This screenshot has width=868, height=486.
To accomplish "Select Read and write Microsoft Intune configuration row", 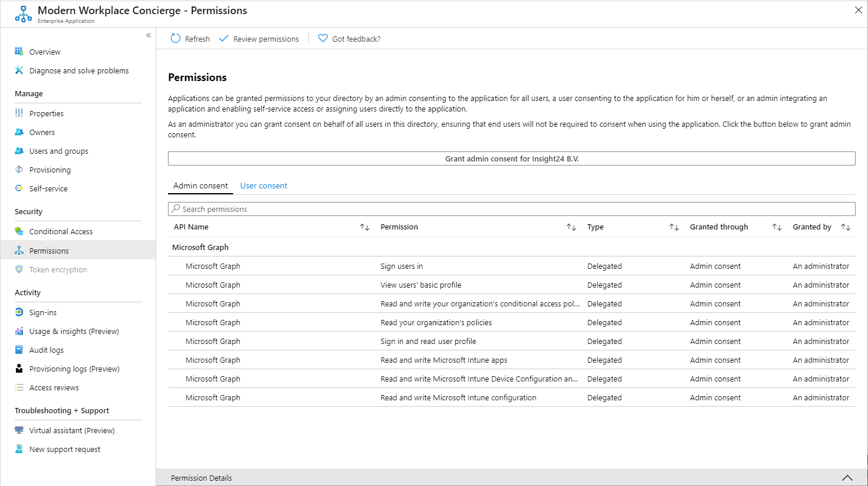I will point(512,397).
